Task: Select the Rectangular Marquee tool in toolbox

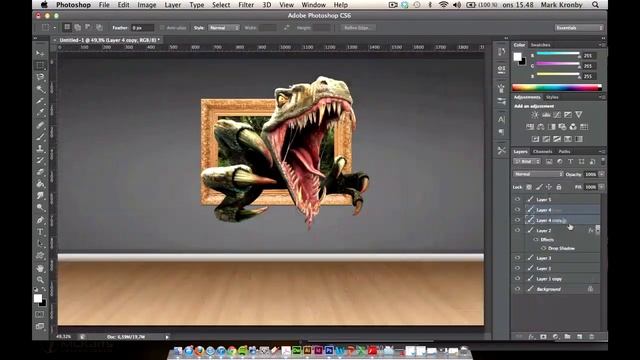Action: [x=40, y=66]
